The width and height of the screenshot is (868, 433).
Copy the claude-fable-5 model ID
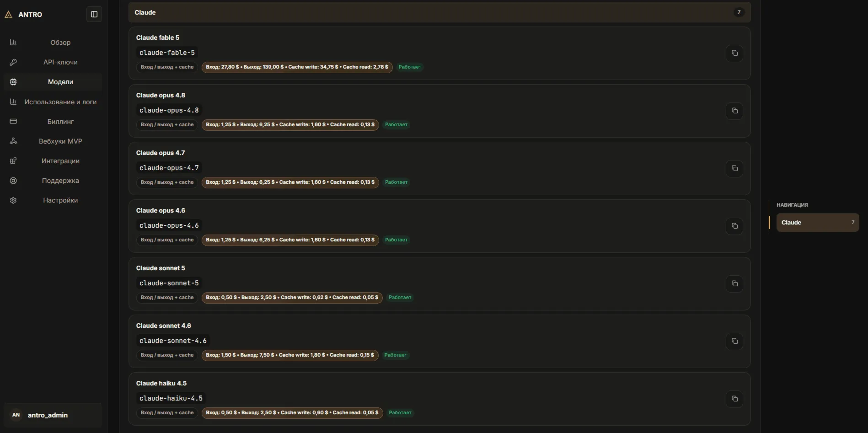tap(734, 53)
